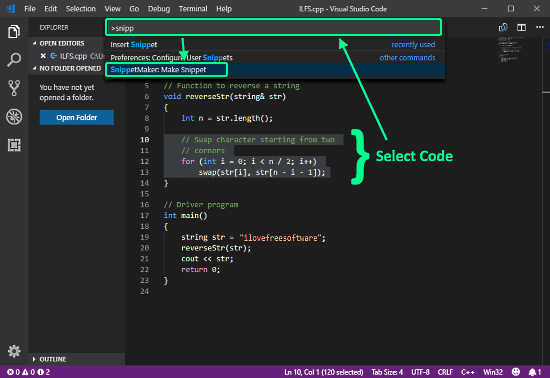The width and height of the screenshot is (550, 378).
Task: Maximize the Visual Studio Code window
Action: click(x=511, y=8)
